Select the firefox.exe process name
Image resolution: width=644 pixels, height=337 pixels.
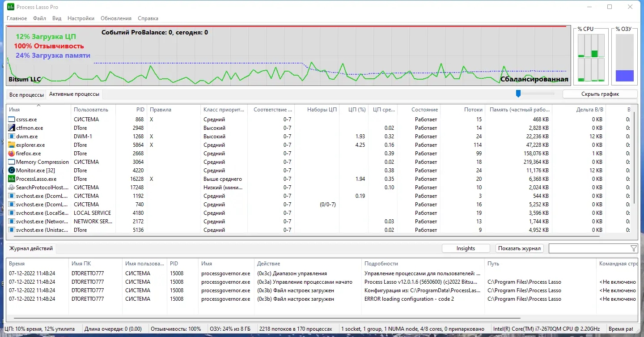pyautogui.click(x=28, y=154)
